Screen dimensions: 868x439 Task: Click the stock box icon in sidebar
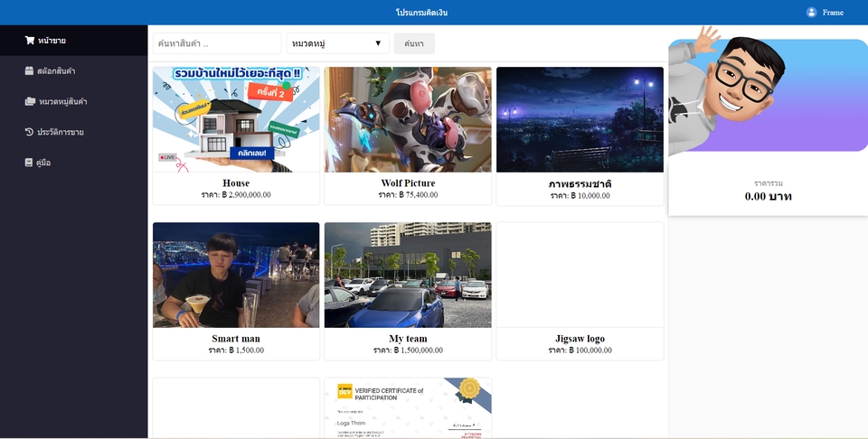pyautogui.click(x=29, y=70)
